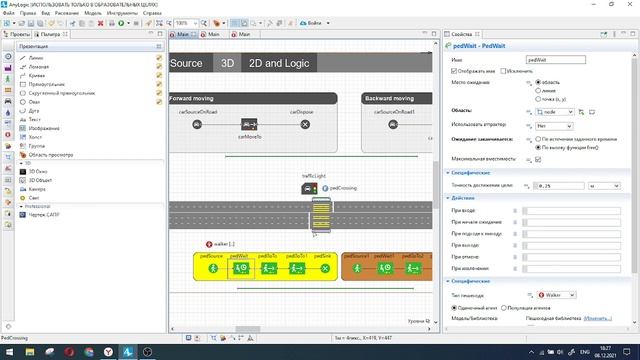Viewport: 640px width, 360px height.
Task: Select the точка (x, y) radio button
Action: (538, 99)
